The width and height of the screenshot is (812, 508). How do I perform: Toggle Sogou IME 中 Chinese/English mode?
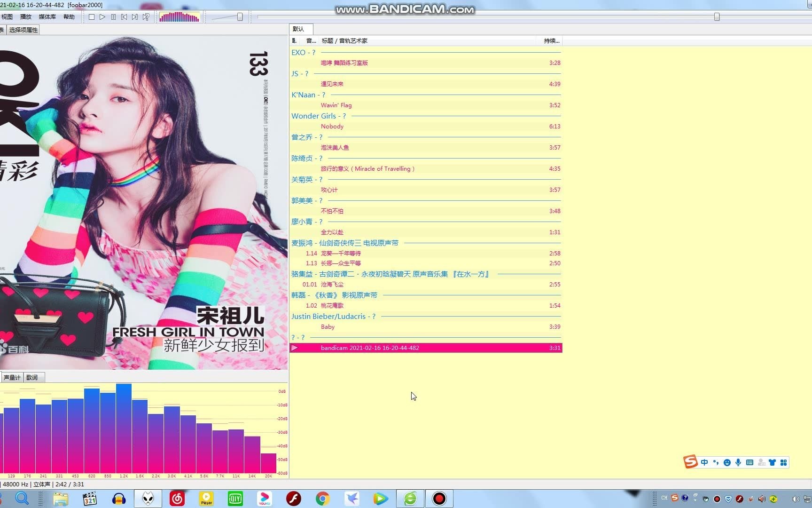(x=704, y=463)
